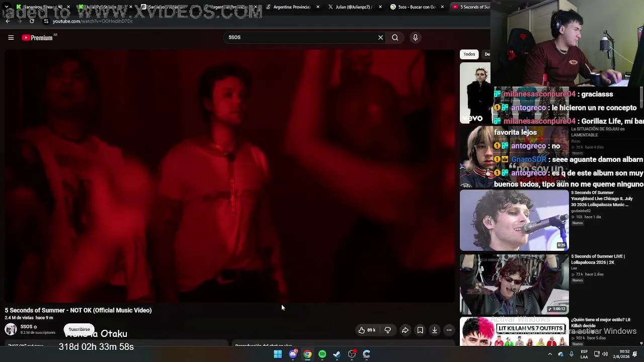
Task: Open the 5SOS channel avatar
Action: (x=11, y=329)
